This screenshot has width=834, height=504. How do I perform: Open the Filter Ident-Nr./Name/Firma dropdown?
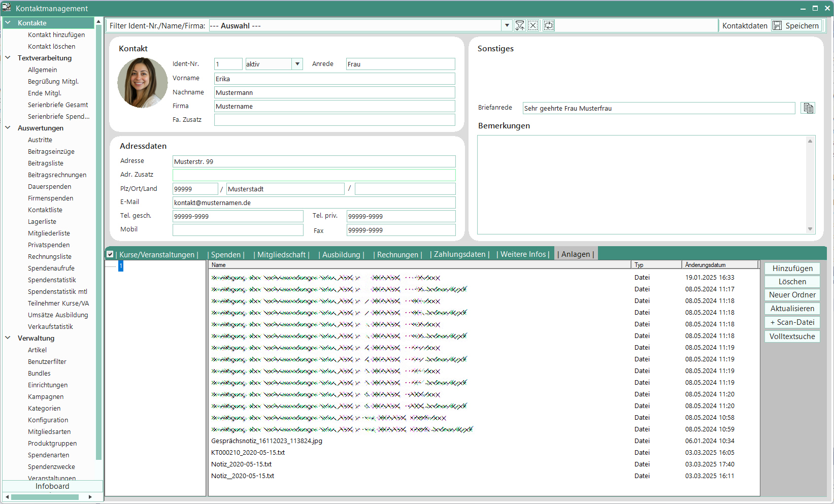(507, 25)
